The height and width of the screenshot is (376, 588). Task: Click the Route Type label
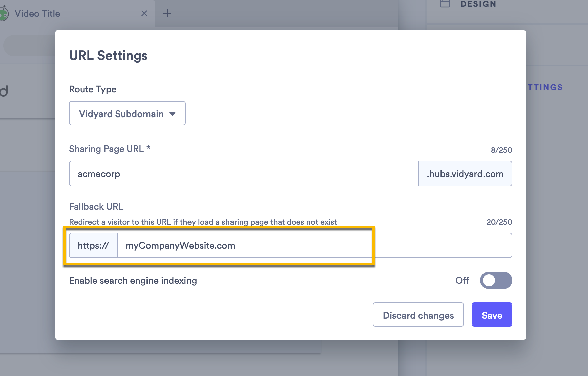click(93, 89)
